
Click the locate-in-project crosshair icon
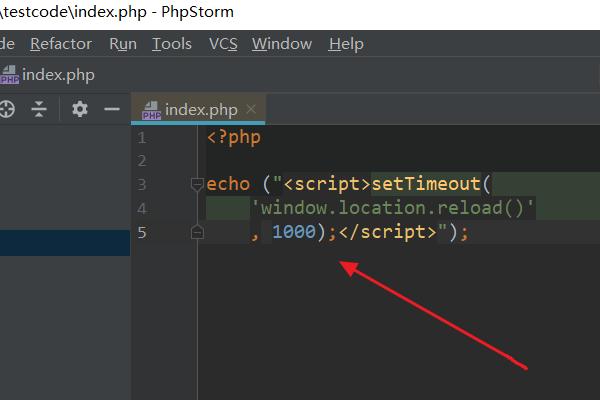7,109
